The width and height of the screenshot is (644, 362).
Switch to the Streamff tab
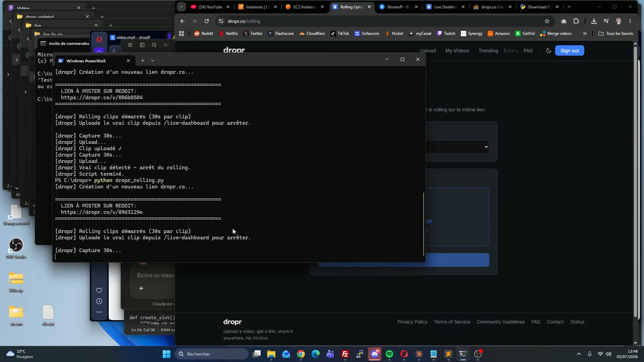click(x=398, y=7)
